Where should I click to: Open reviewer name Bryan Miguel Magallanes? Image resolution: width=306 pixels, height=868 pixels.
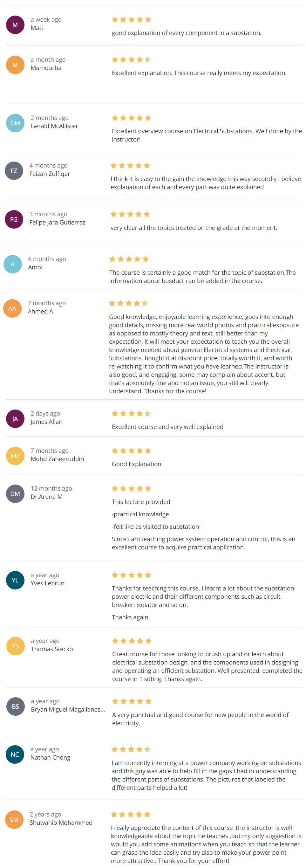68,709
